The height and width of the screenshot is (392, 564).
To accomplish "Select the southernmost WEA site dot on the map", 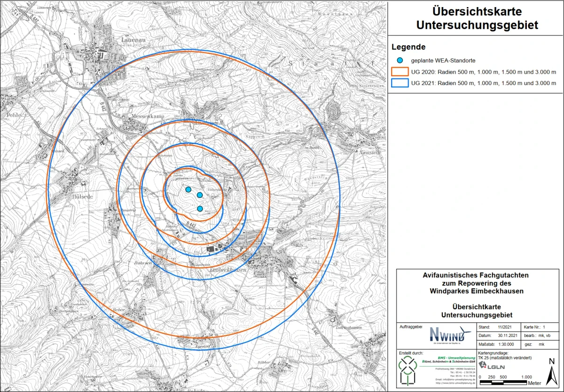I will click(200, 208).
